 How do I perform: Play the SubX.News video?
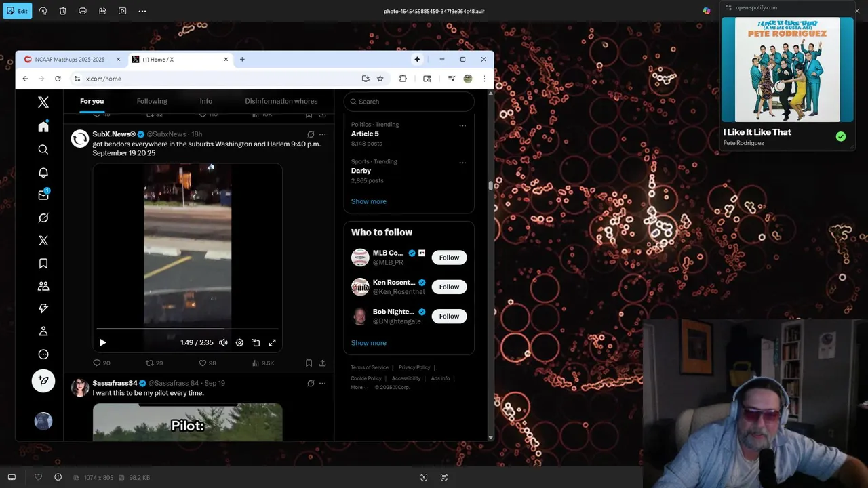coord(102,343)
